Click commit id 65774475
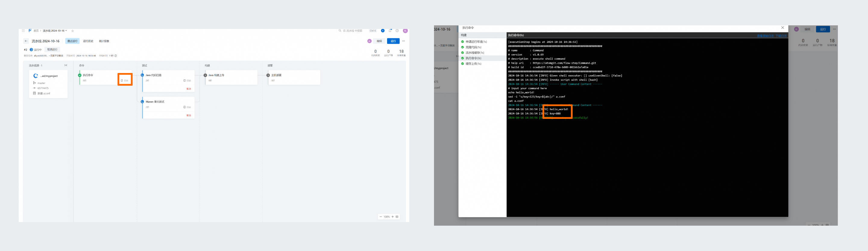868x251 pixels. pos(43,88)
